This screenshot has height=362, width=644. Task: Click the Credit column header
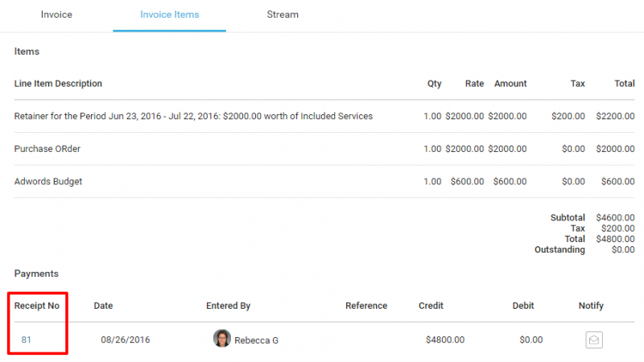[431, 306]
